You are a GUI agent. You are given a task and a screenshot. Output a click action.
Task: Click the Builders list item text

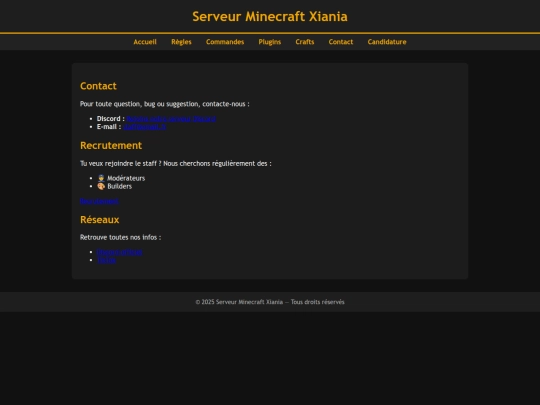point(120,186)
